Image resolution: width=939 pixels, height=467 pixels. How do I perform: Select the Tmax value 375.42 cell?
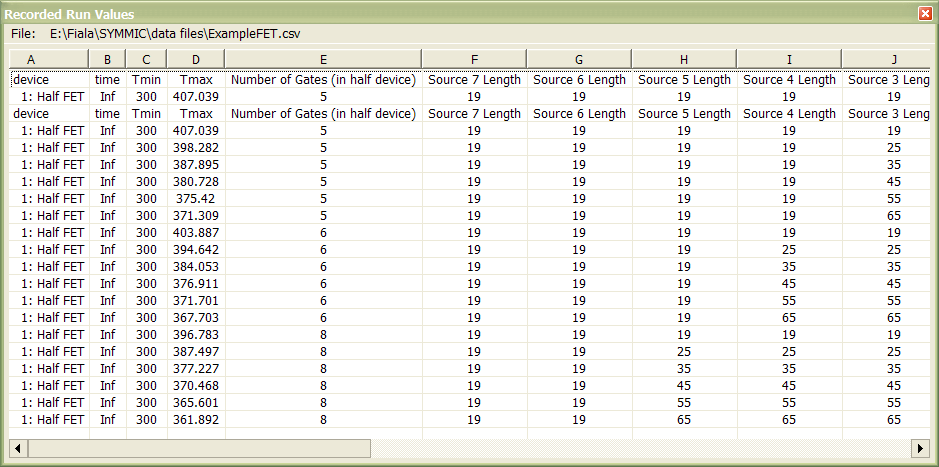pos(196,198)
